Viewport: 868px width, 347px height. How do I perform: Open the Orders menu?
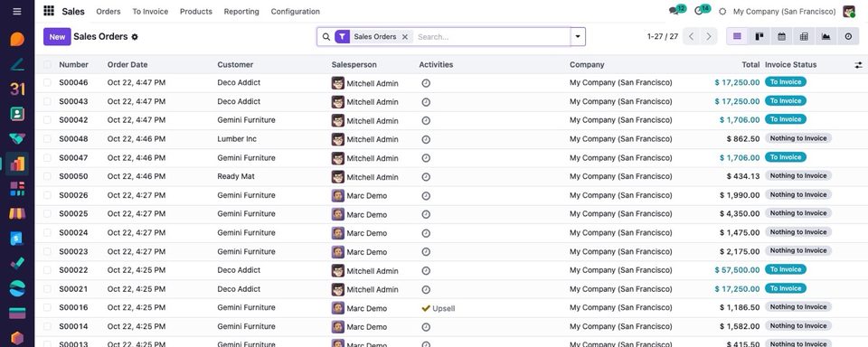[108, 11]
